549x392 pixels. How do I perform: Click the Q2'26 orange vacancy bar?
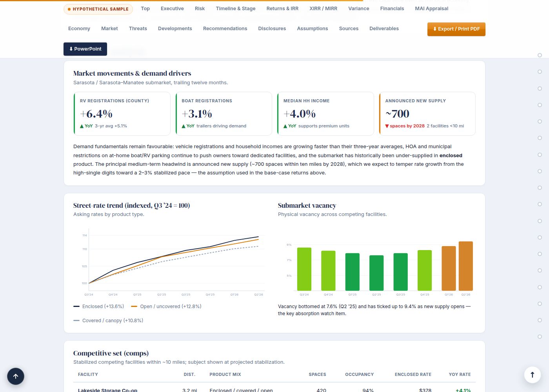click(x=466, y=266)
